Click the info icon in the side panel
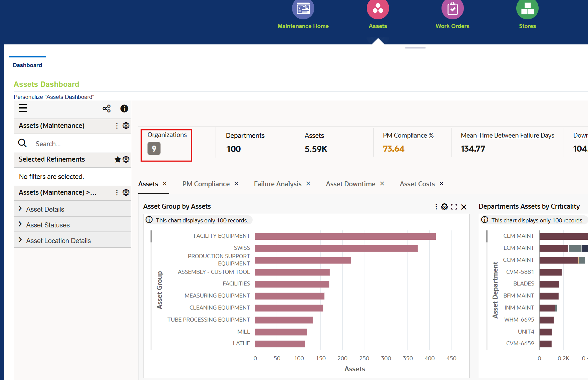588x380 pixels. coord(124,109)
